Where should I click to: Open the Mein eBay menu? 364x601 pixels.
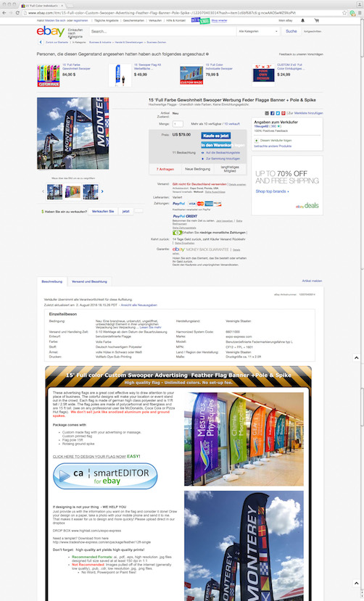click(286, 20)
